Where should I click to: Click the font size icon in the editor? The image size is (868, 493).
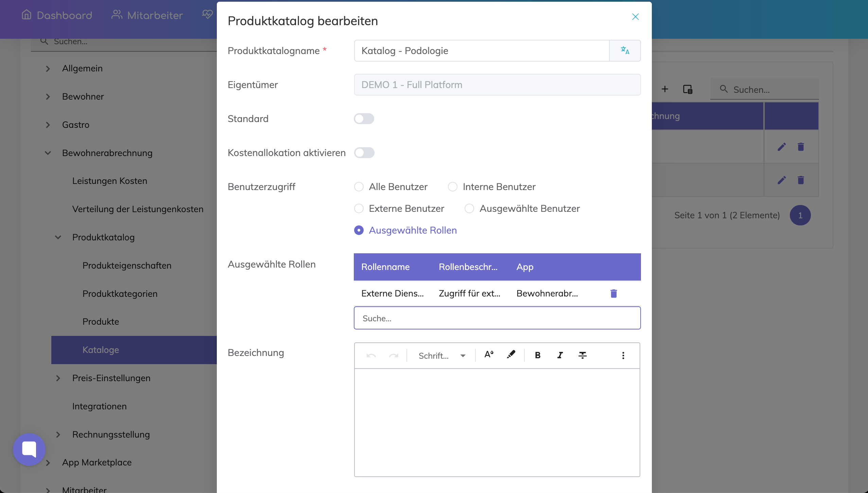(x=489, y=355)
